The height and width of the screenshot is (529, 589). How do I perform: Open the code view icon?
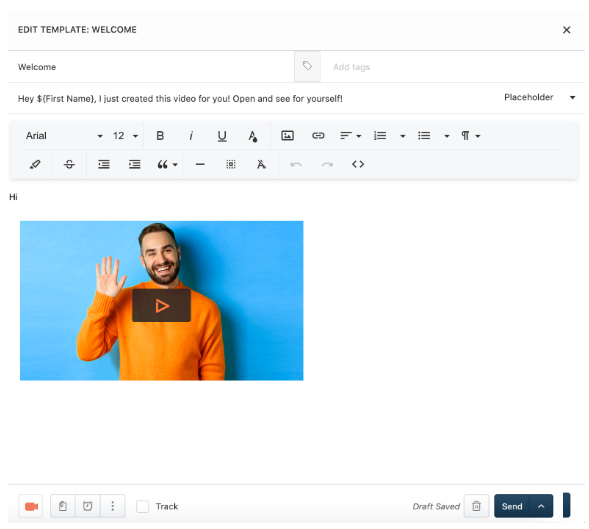pyautogui.click(x=358, y=164)
